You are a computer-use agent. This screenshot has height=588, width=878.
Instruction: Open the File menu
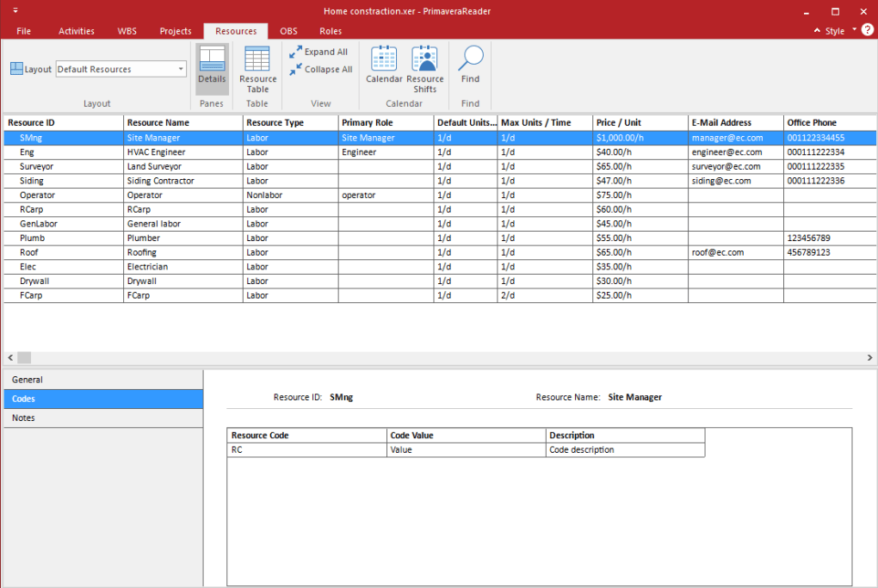click(x=23, y=31)
